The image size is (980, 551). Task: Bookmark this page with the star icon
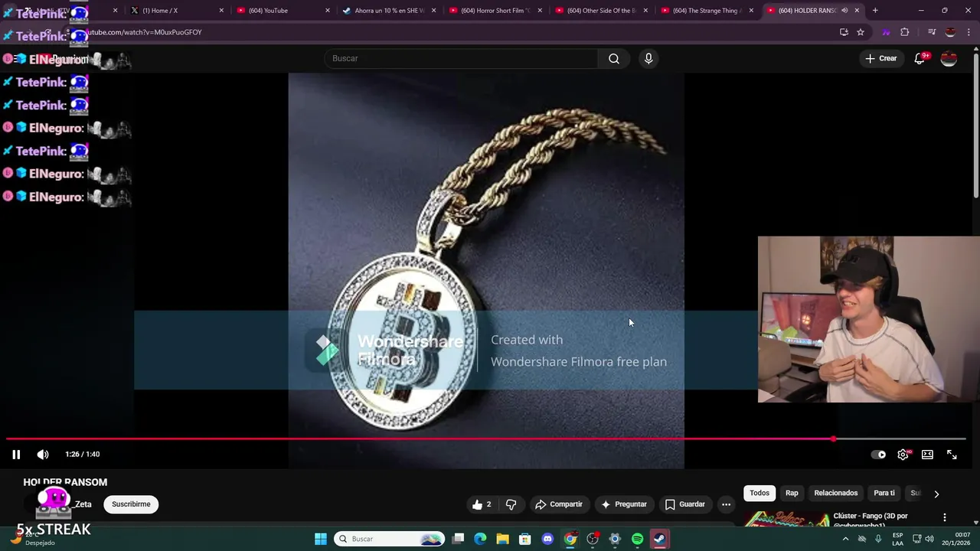[861, 32]
